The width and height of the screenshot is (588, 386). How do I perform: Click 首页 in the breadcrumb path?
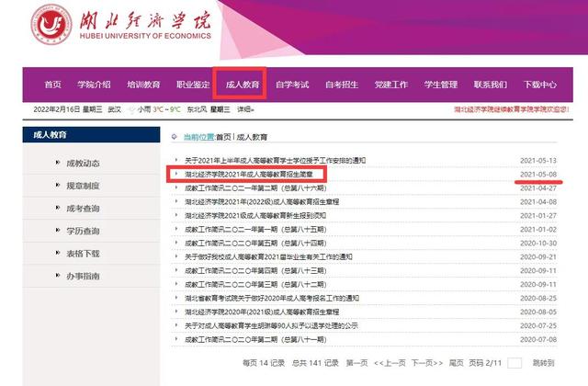pos(223,137)
